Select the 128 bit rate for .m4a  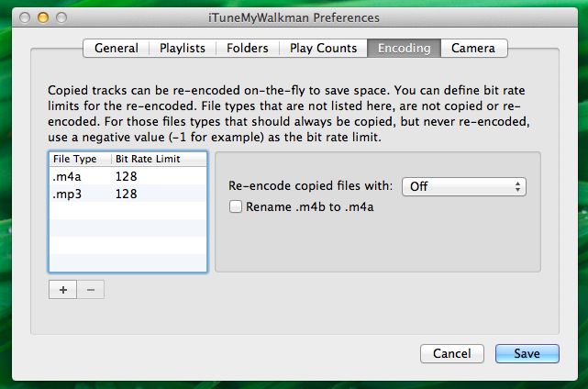(126, 176)
